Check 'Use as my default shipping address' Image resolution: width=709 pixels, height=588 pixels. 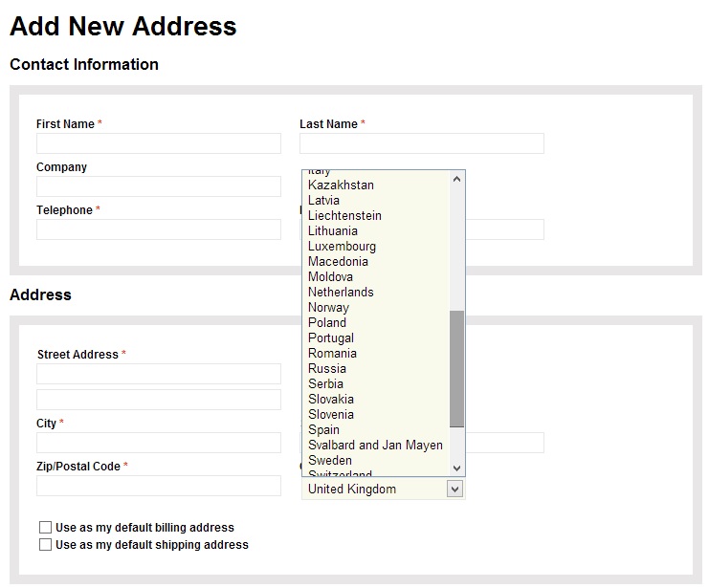click(45, 545)
